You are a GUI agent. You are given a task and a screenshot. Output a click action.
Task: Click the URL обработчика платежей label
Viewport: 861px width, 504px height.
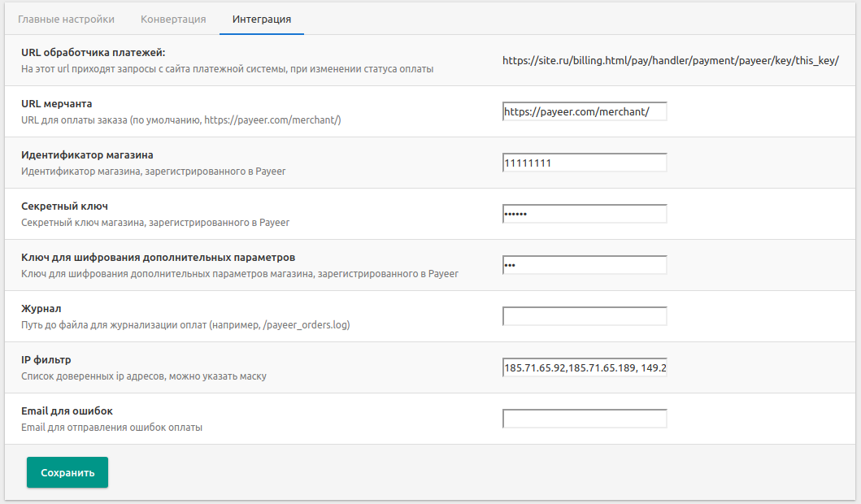[x=93, y=53]
